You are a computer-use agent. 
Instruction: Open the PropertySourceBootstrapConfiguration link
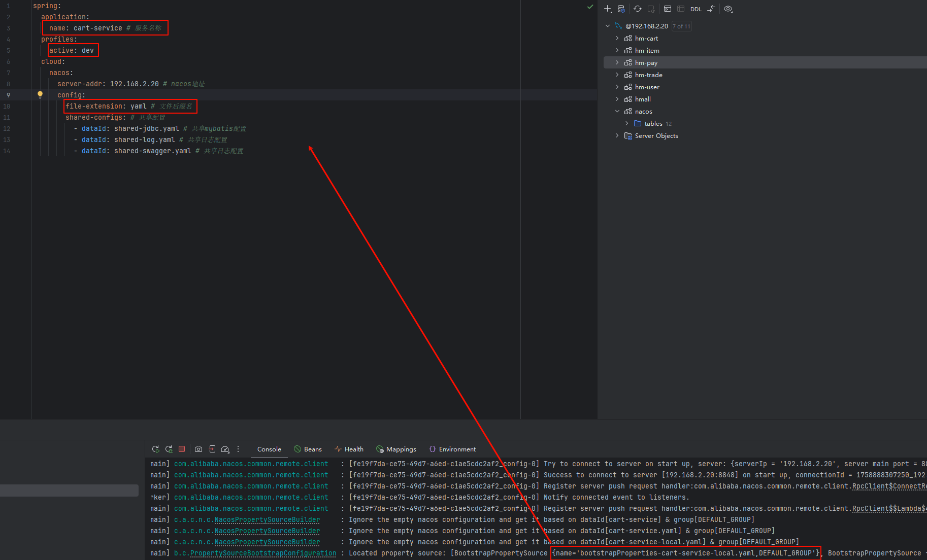(263, 553)
